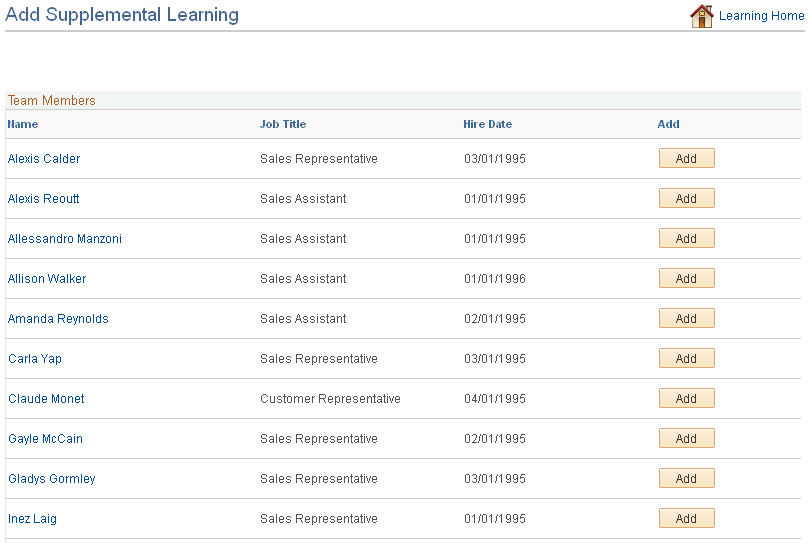Open the Allison Walker link
This screenshot has height=543, width=808.
[x=47, y=279]
